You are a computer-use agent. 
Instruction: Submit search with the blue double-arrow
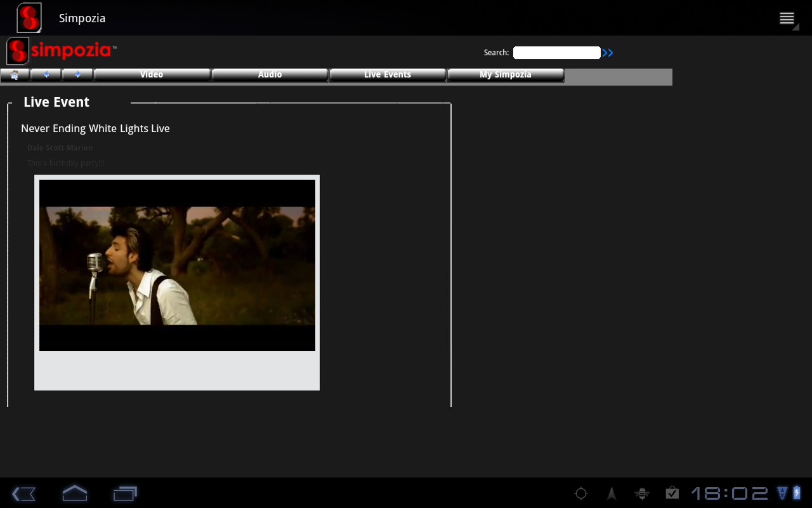tap(608, 53)
